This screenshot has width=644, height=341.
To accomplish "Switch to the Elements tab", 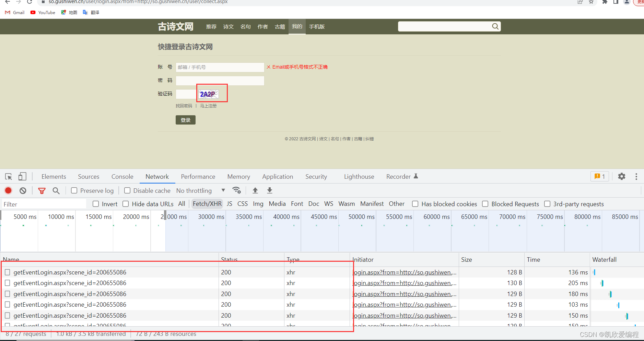I will pos(54,176).
